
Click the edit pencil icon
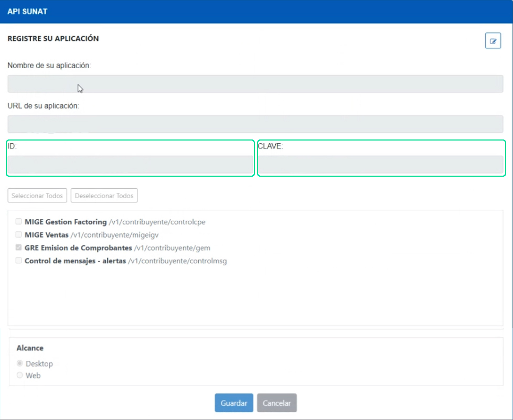click(x=493, y=41)
